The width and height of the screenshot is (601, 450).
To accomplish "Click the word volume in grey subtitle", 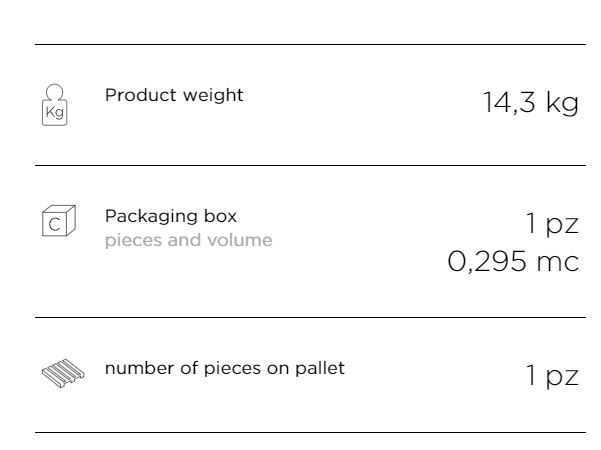I will 240,240.
